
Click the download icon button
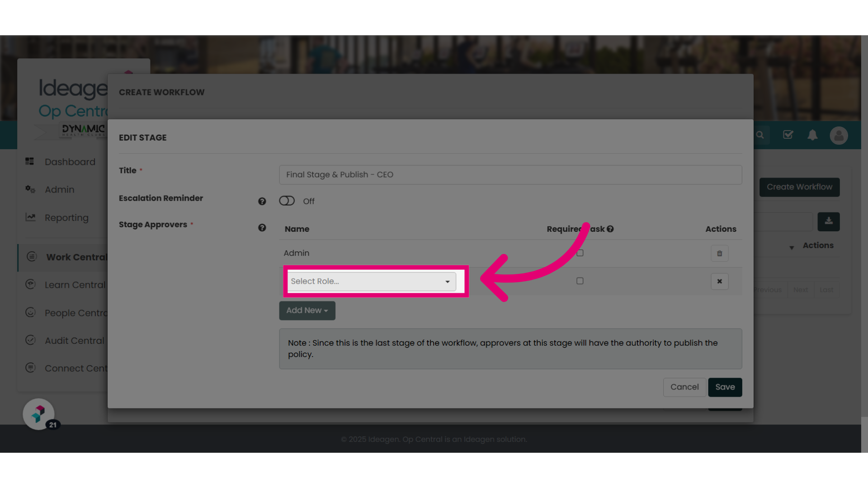click(x=828, y=221)
